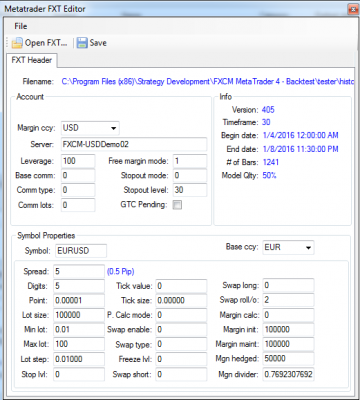Viewport: 360px width, 400px height.
Task: Click the Min lot input field
Action: (x=79, y=330)
